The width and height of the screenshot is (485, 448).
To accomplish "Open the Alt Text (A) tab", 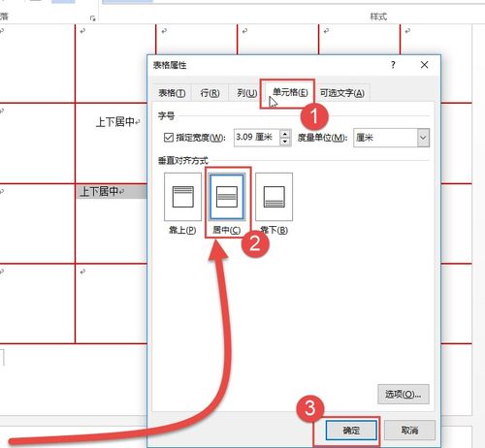I will point(342,93).
